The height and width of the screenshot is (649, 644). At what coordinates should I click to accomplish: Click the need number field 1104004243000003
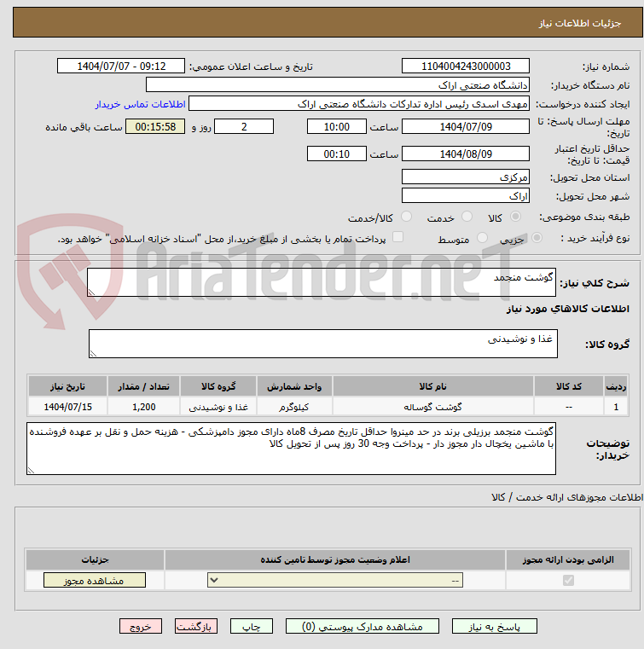point(465,67)
